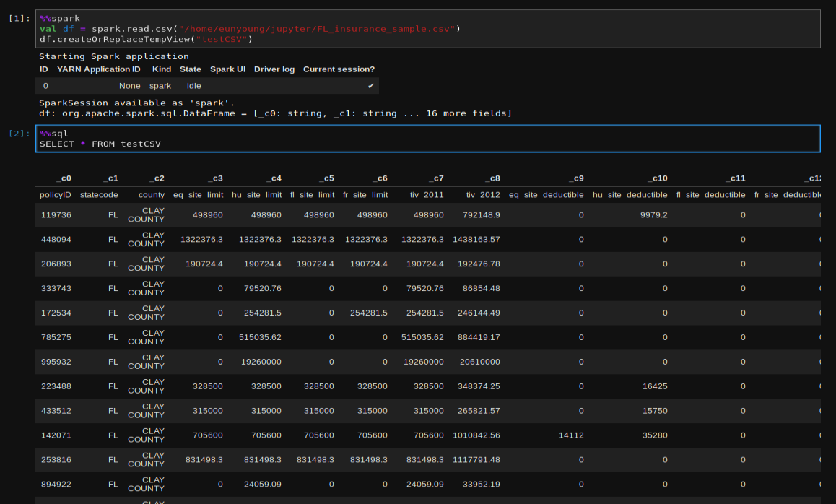This screenshot has width=836, height=504.
Task: Click the hu_site_deductible cell
Action: pos(630,195)
